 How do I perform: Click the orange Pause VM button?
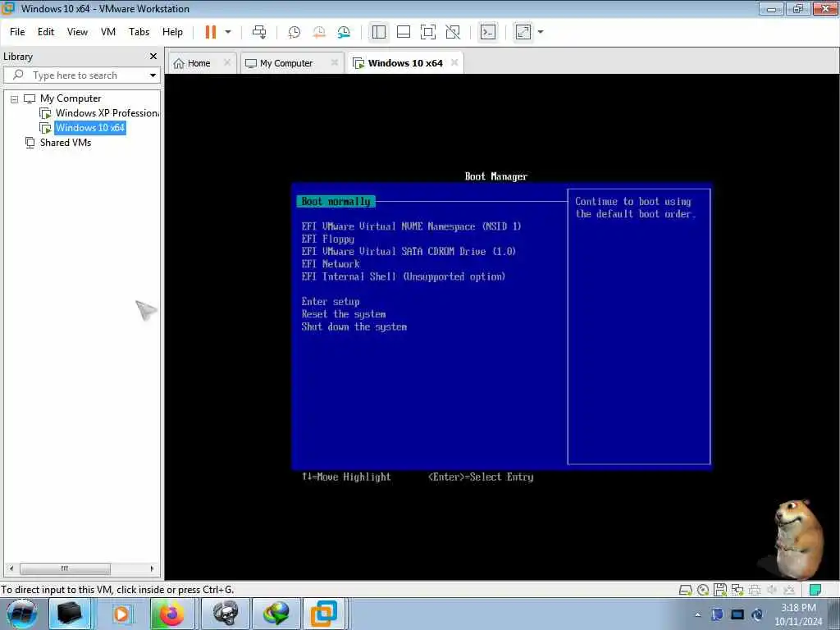211,32
